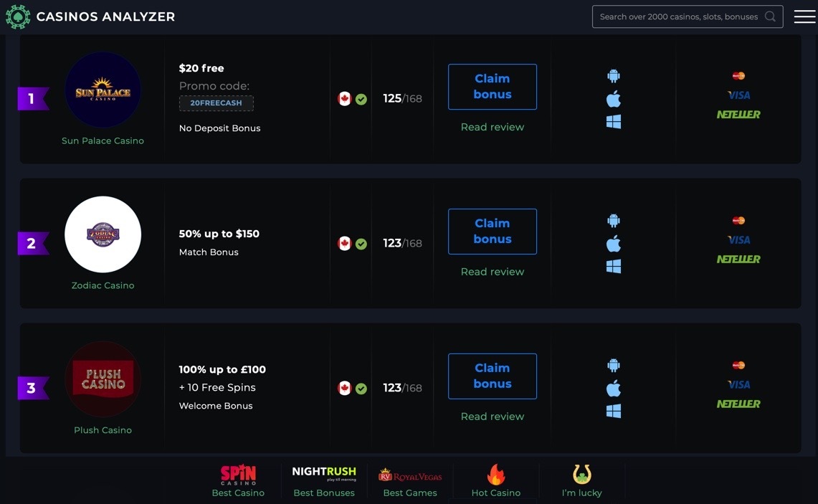Claim bonus for Sun Palace Casino
Screen dimensions: 818x504
pos(493,87)
